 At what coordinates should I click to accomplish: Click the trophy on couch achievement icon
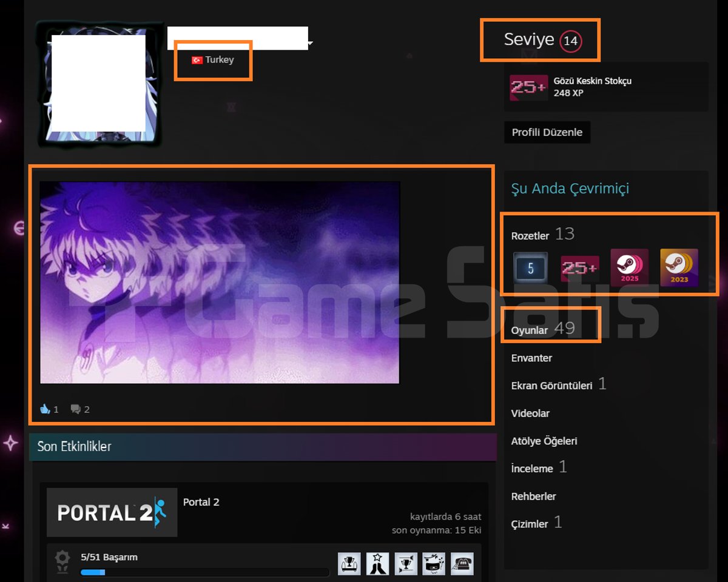coord(349,564)
